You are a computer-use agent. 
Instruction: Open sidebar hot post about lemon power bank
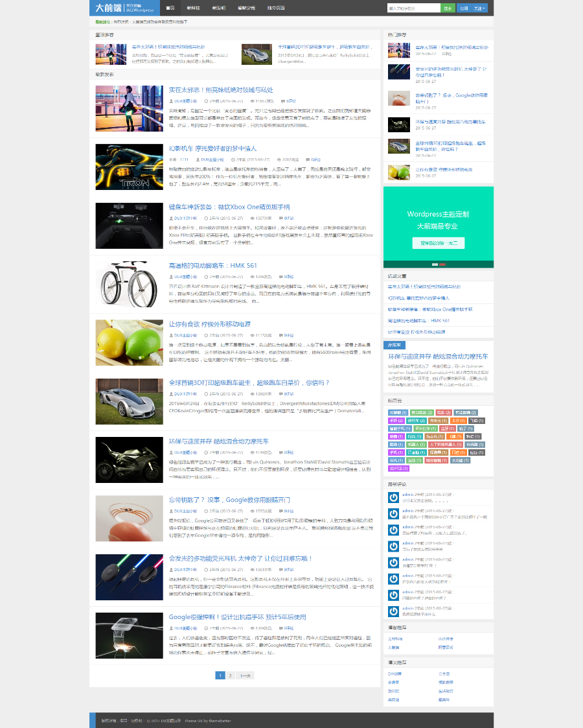(x=443, y=169)
